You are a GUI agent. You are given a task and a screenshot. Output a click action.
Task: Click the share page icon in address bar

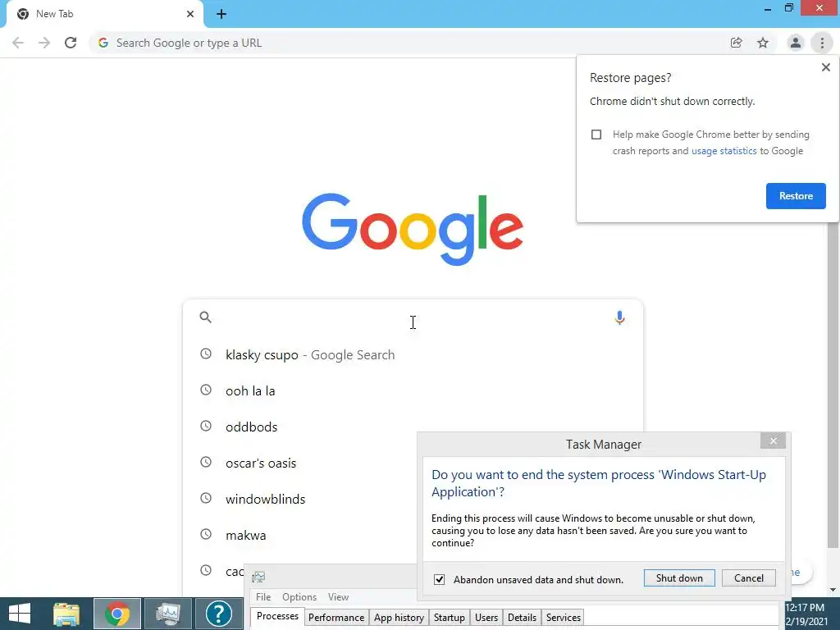pos(736,43)
